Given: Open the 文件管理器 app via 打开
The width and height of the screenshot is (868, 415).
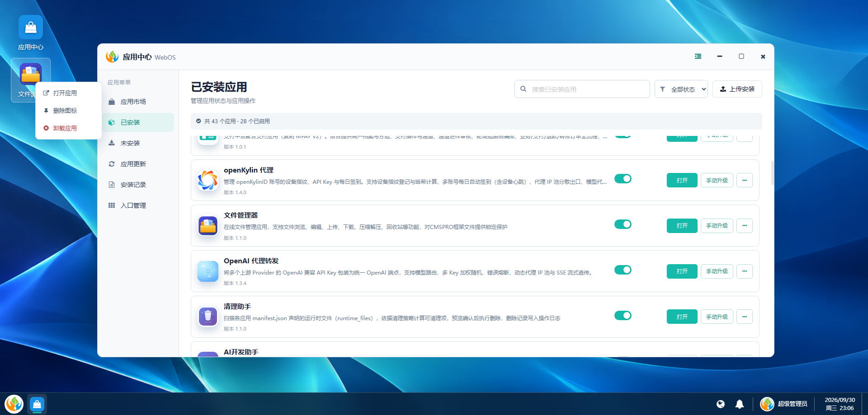Looking at the screenshot, I should point(682,226).
